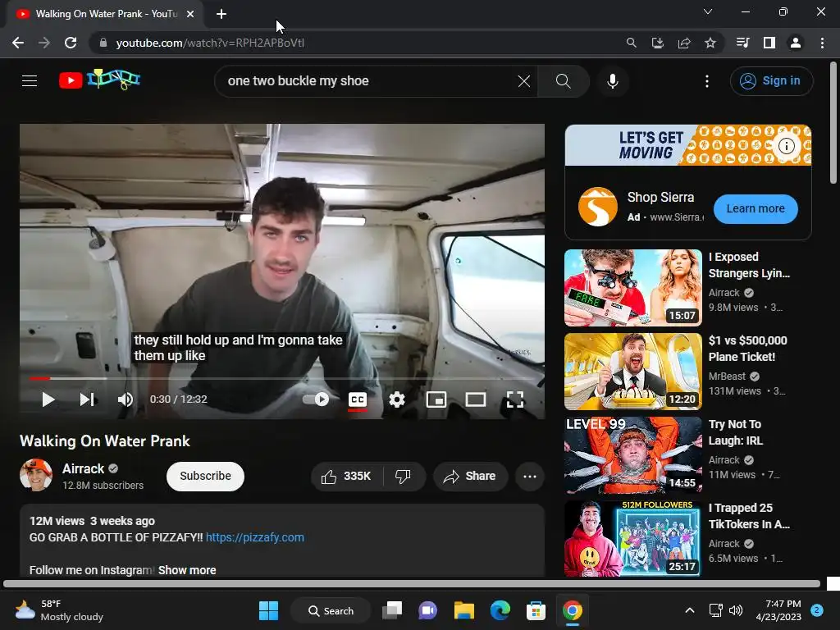The height and width of the screenshot is (630, 840).
Task: Open media controls icon in toolbar
Action: pos(742,43)
